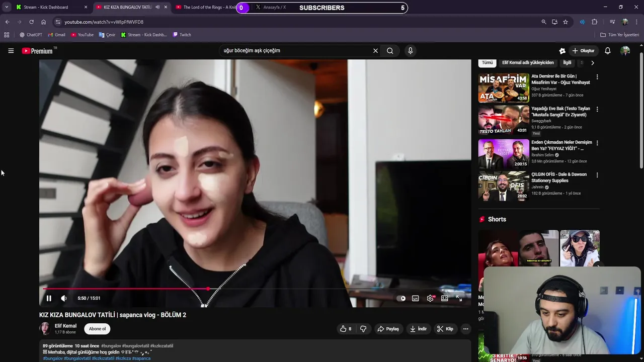
Task: Create a clip with Klip button
Action: (445, 329)
